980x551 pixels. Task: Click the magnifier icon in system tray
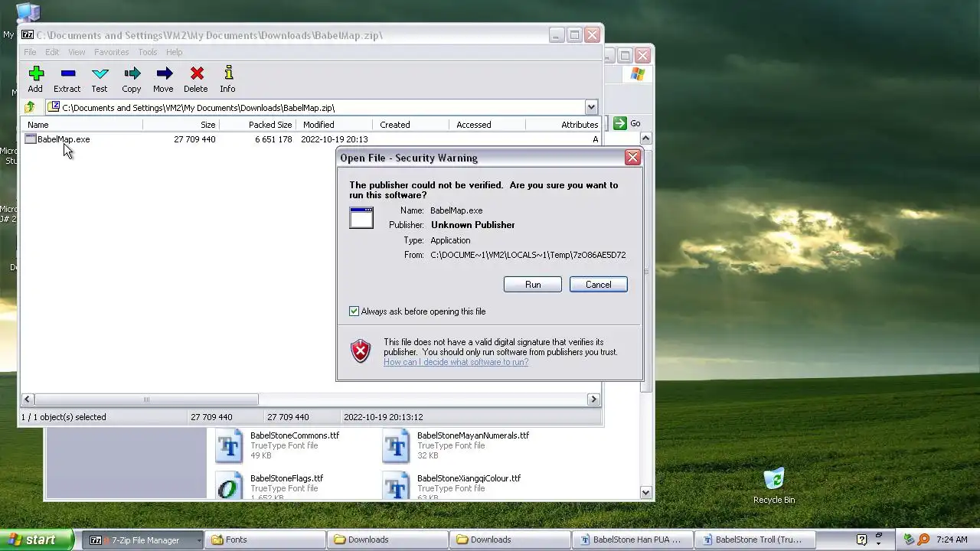[x=924, y=540]
